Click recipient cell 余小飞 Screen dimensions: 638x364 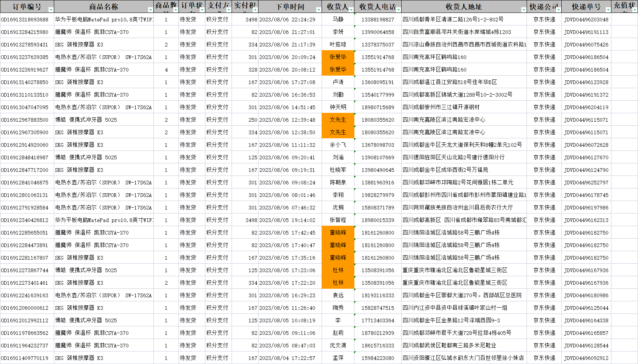(x=338, y=145)
